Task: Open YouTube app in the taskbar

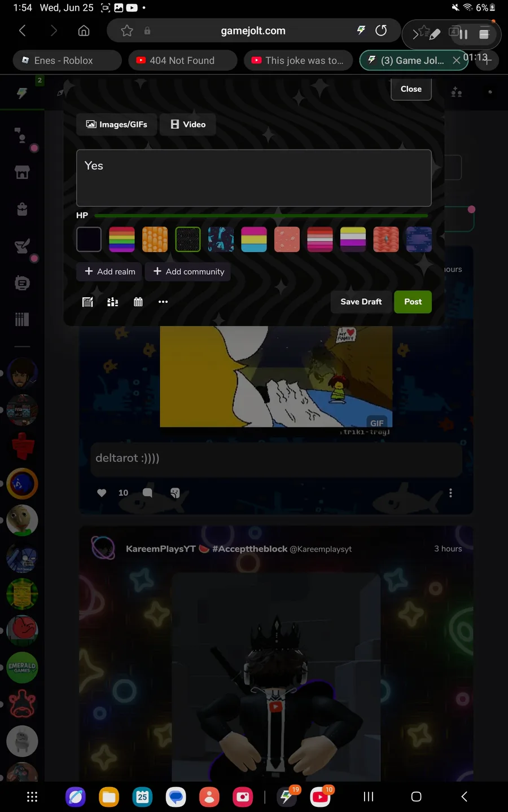Action: pyautogui.click(x=321, y=797)
